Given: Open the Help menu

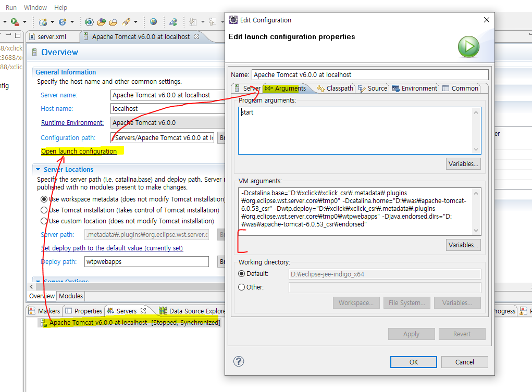Looking at the screenshot, I should (61, 7).
